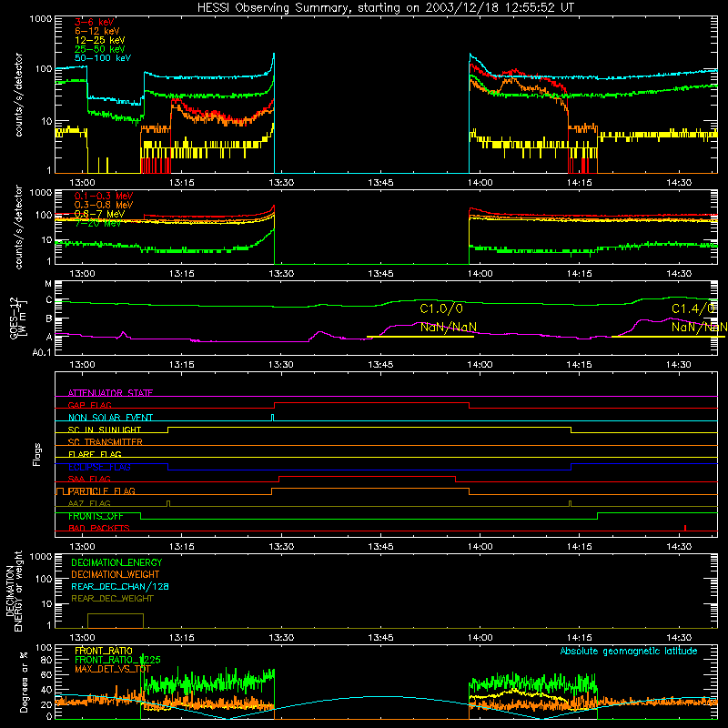Click the SC_IN_SUNLIGHT flag label

tap(105, 430)
